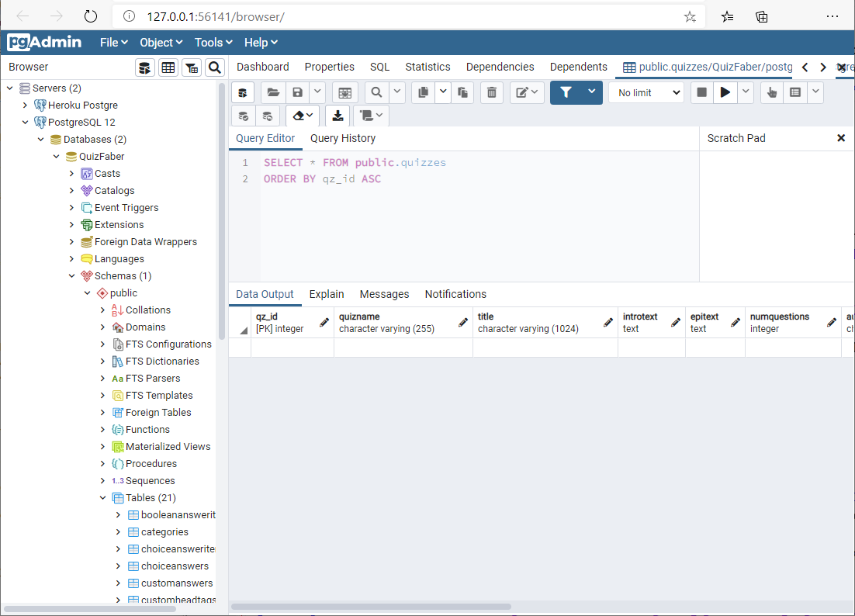Click the blue Filter funnel button
Screen dimensions: 855x616
(x=566, y=92)
